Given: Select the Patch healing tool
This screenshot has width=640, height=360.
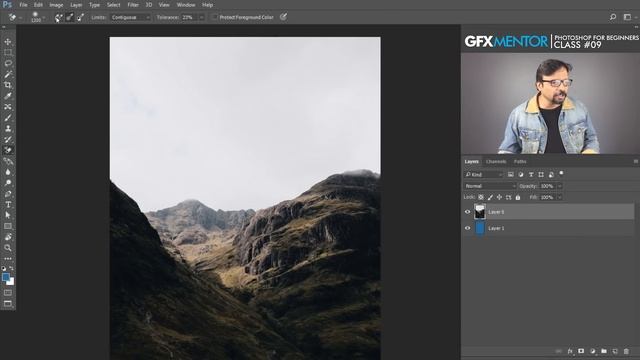Looking at the screenshot, I should click(8, 107).
